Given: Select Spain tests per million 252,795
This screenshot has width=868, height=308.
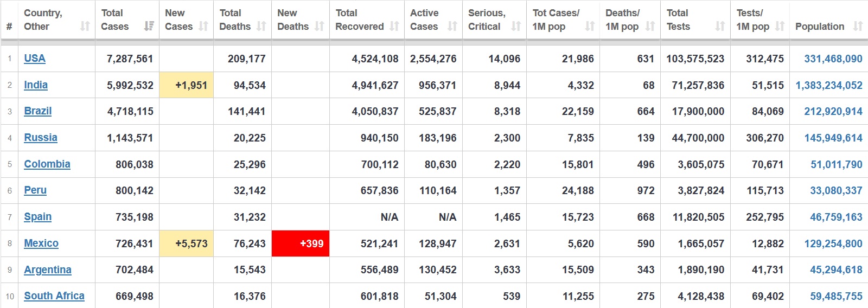Looking at the screenshot, I should [765, 217].
